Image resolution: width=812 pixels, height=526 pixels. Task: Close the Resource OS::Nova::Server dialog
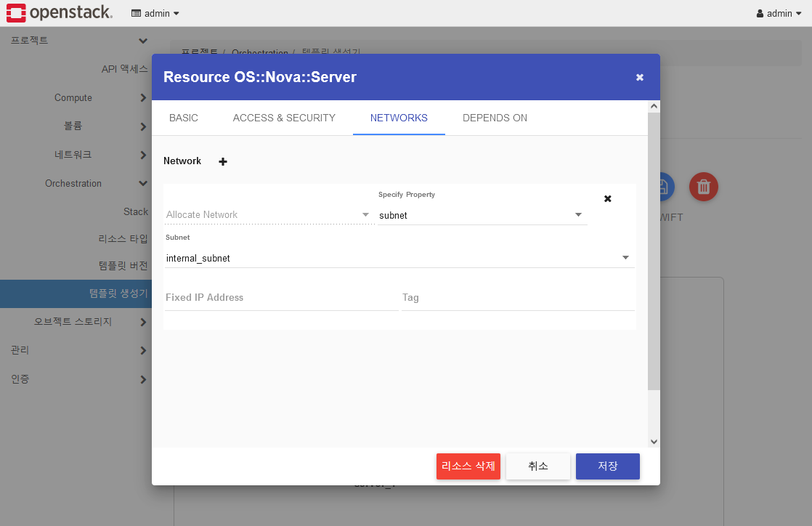tap(640, 77)
